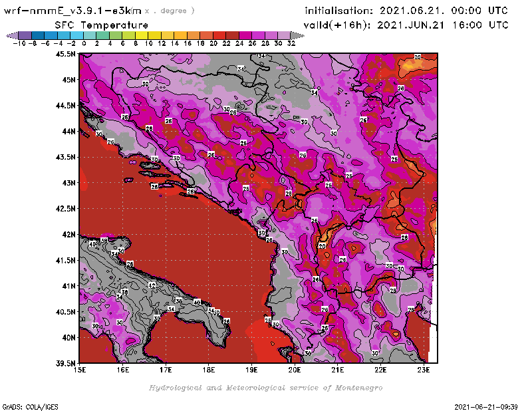
Task: Click the purple -10 to -8 legend swatch
Action: click(x=25, y=35)
